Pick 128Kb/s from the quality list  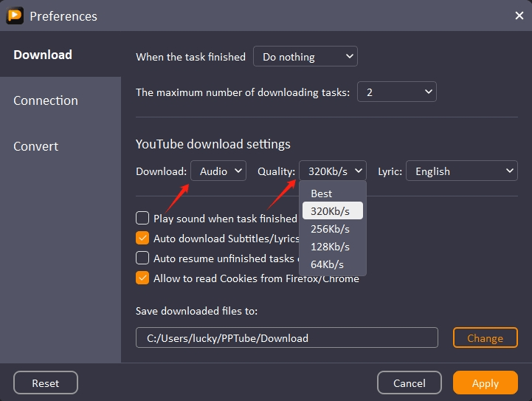point(330,247)
